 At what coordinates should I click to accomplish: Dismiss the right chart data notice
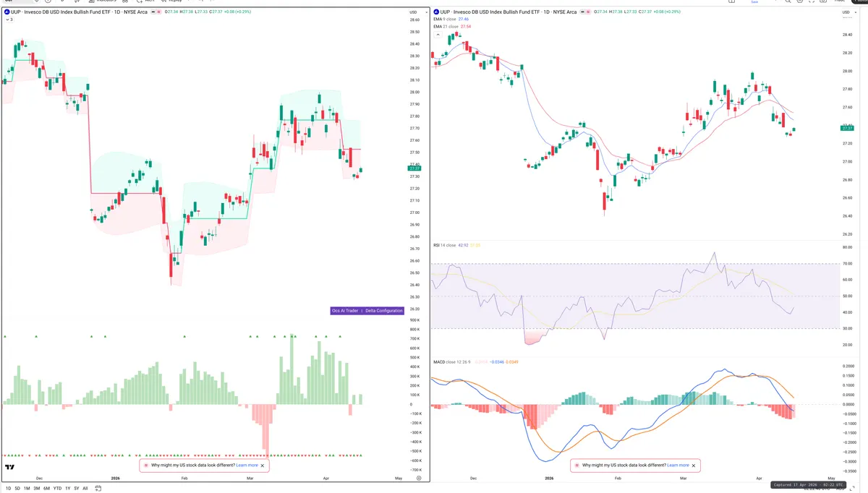tap(694, 466)
